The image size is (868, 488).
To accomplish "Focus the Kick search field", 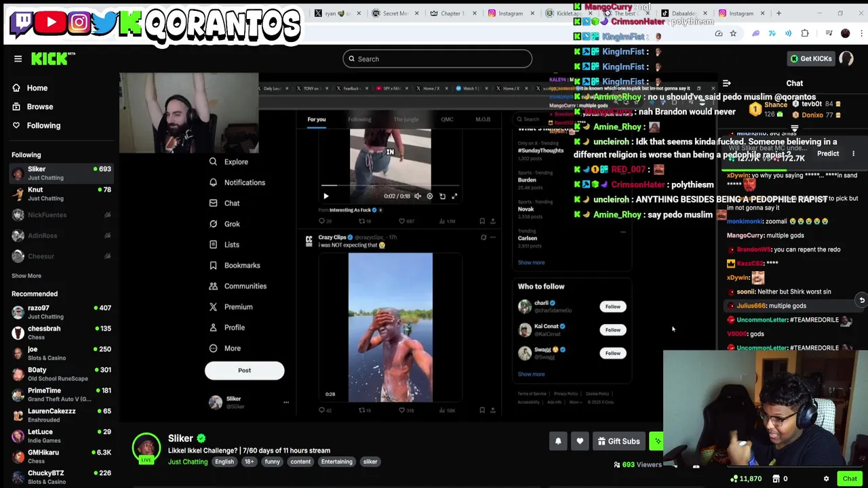I will pos(437,59).
